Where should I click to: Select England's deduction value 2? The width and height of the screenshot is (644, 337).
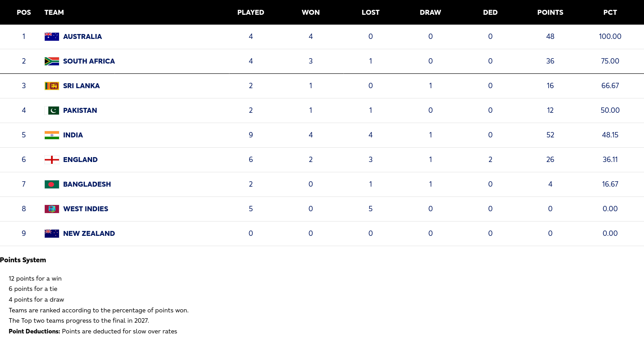(491, 160)
